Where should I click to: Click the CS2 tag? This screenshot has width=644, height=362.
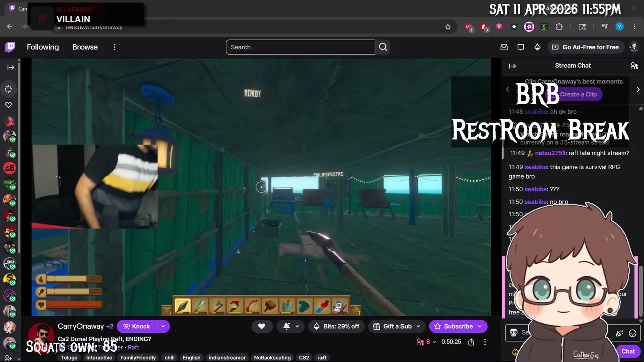(x=304, y=358)
